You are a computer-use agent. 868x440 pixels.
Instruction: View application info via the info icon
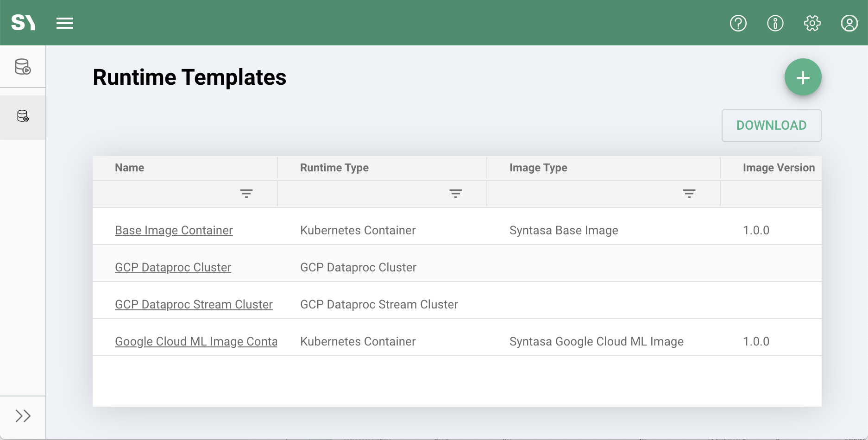pyautogui.click(x=775, y=23)
